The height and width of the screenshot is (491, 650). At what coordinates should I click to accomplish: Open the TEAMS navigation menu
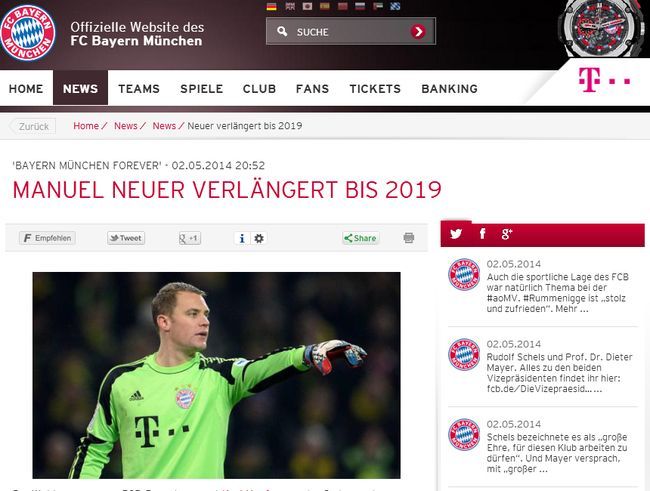[139, 89]
